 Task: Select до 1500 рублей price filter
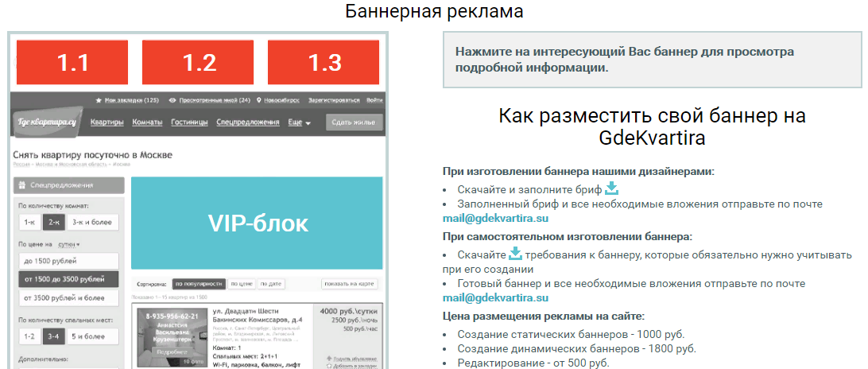coord(68,261)
